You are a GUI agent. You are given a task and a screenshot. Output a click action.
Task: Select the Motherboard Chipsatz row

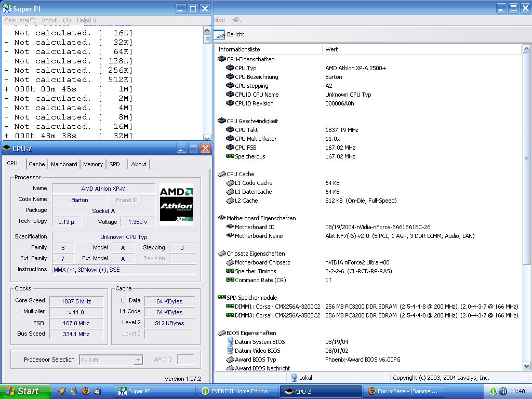pos(368,262)
